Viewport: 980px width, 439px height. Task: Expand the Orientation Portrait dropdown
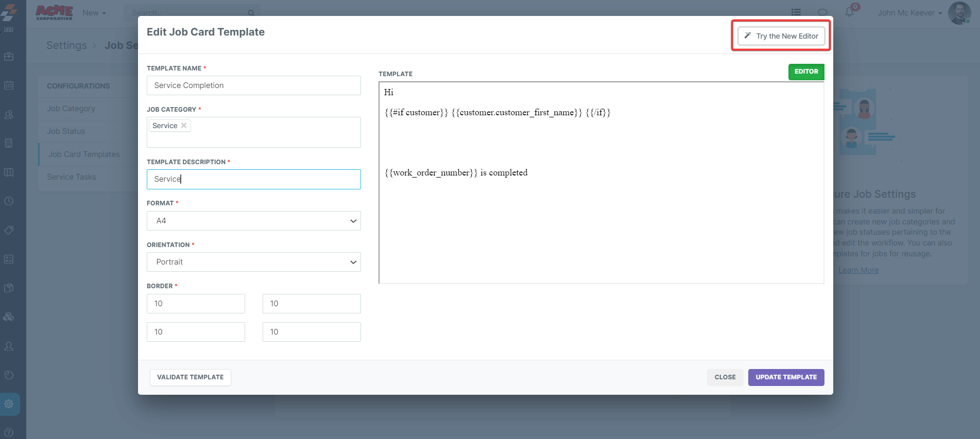point(253,262)
